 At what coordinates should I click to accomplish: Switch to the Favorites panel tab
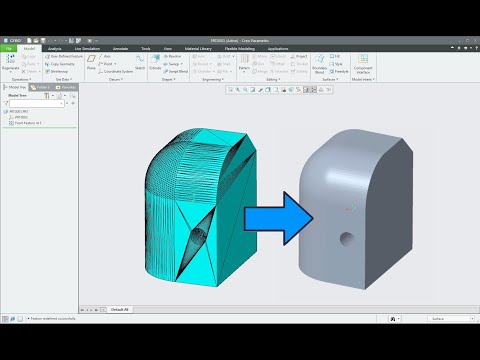pos(66,87)
